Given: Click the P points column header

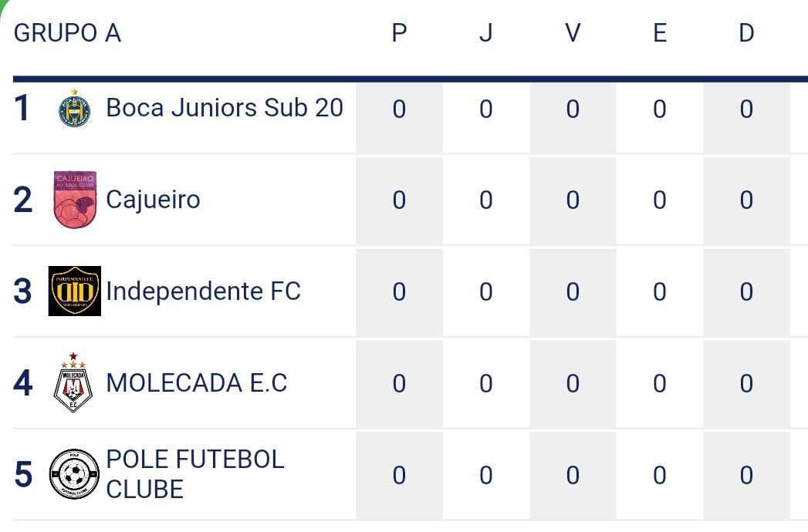Looking at the screenshot, I should pos(399,33).
